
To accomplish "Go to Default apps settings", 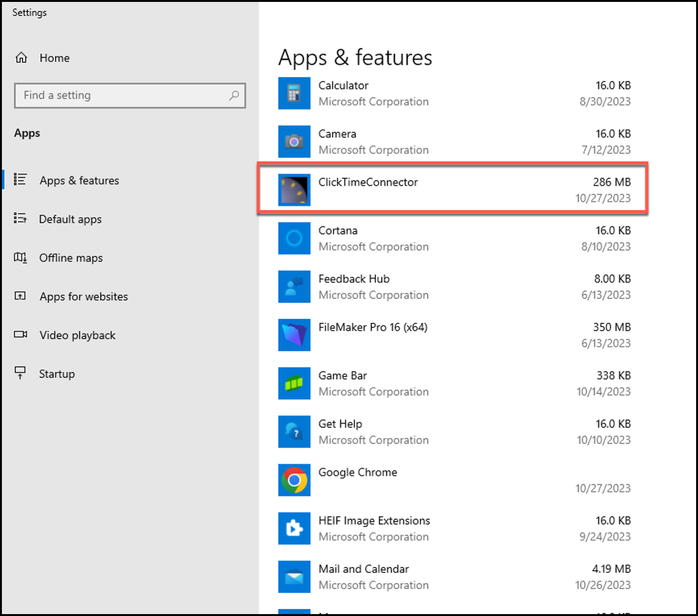I will point(70,219).
